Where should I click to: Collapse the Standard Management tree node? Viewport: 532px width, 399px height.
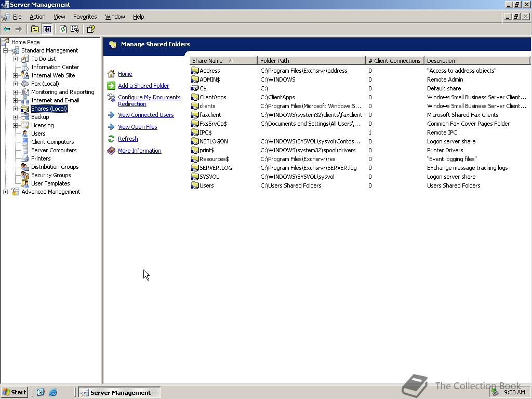[x=5, y=50]
